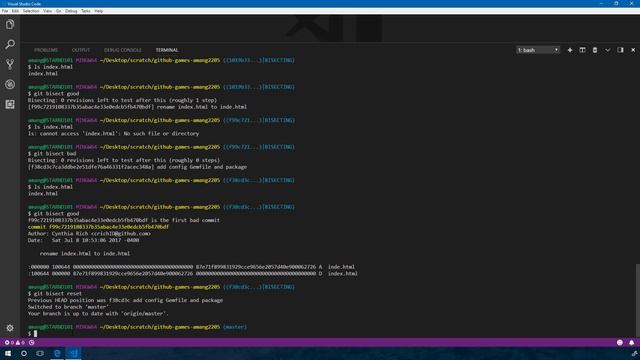This screenshot has height=360, width=640.
Task: Open the Windows Start menu
Action: click(8, 353)
